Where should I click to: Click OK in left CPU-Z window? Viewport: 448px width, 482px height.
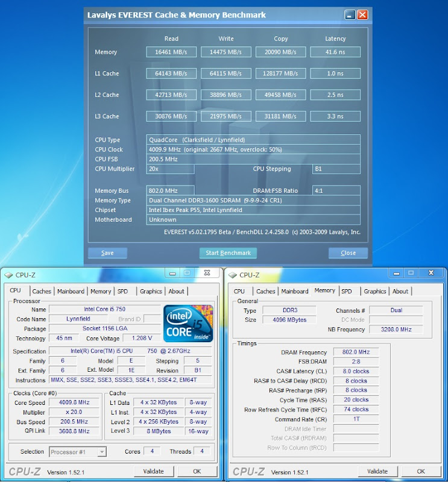pos(197,471)
